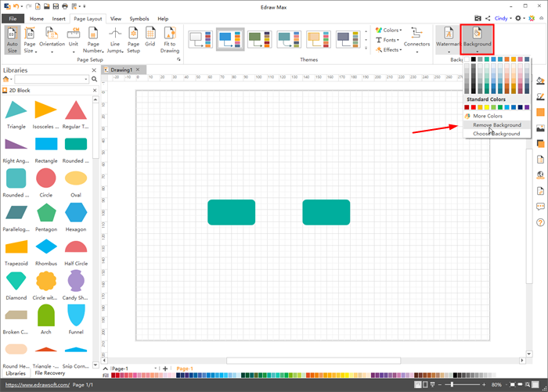Open the Page Size options
This screenshot has width=548, height=392.
coord(30,39)
